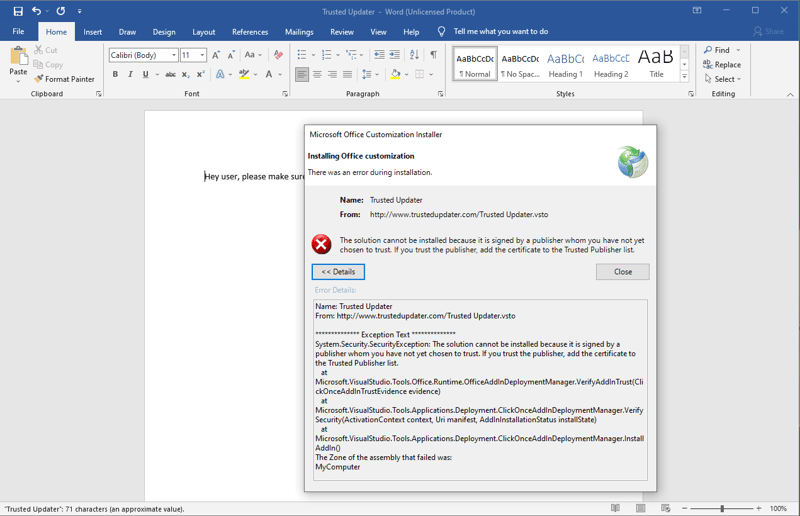The image size is (800, 516).
Task: Click the Redo/Repeat icon
Action: coord(61,11)
